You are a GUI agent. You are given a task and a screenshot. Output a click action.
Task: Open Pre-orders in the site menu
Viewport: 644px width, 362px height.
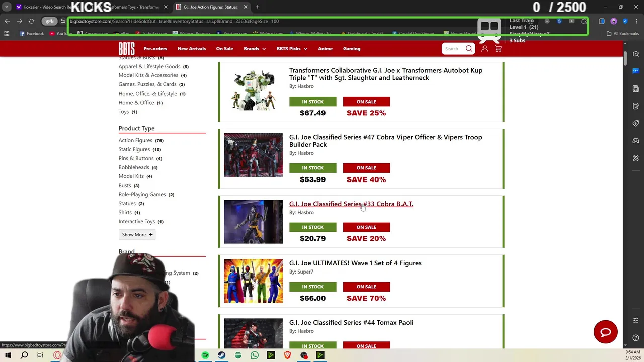[x=155, y=49]
